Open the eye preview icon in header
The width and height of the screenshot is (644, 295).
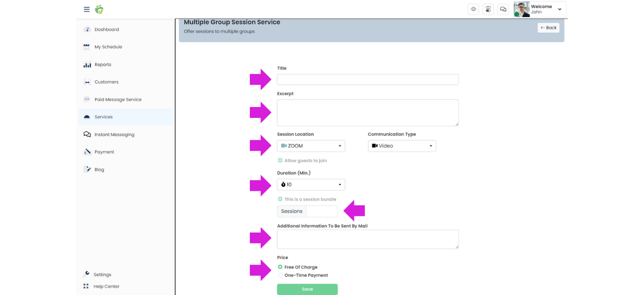coord(473,9)
